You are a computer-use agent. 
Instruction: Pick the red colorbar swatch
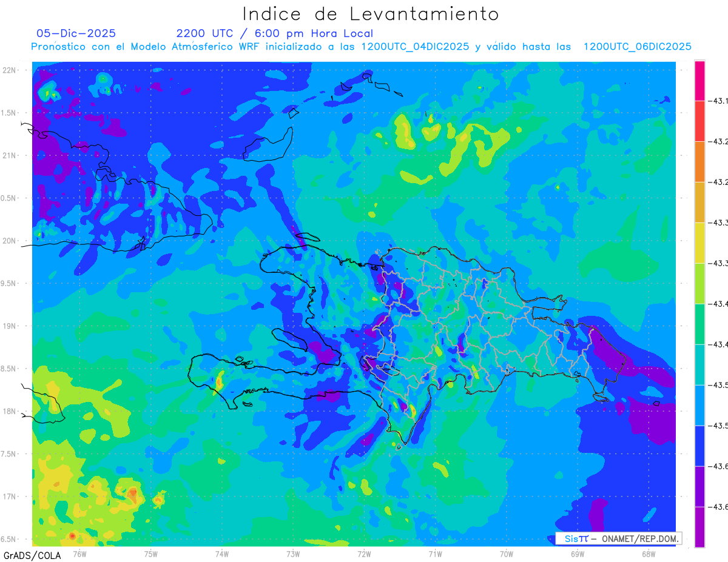tap(699, 121)
